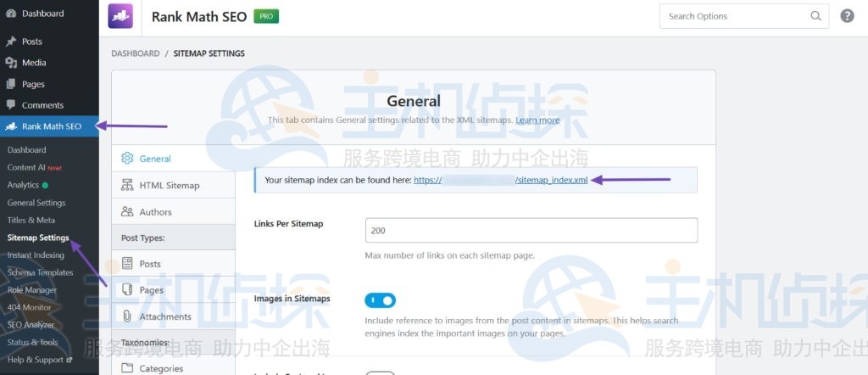Open the General sitemap tab

click(173, 159)
